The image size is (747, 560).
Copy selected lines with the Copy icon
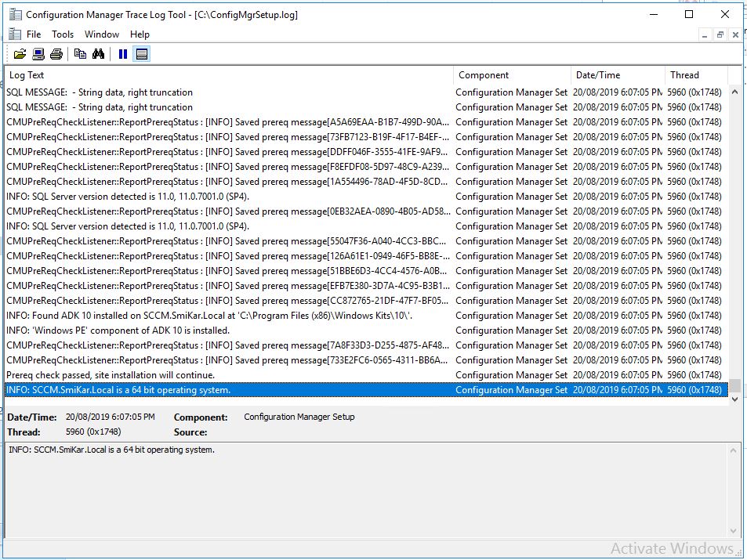pyautogui.click(x=80, y=54)
